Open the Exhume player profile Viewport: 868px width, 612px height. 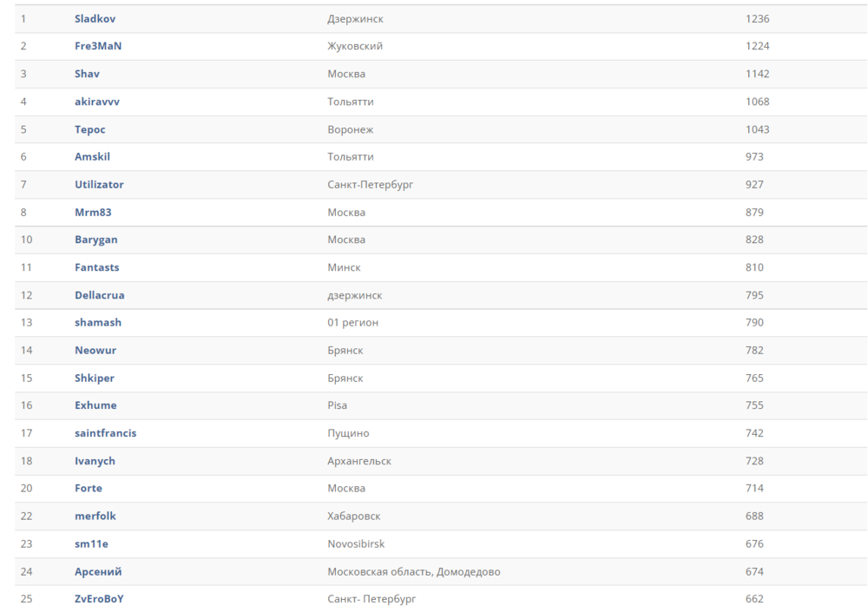tap(95, 405)
